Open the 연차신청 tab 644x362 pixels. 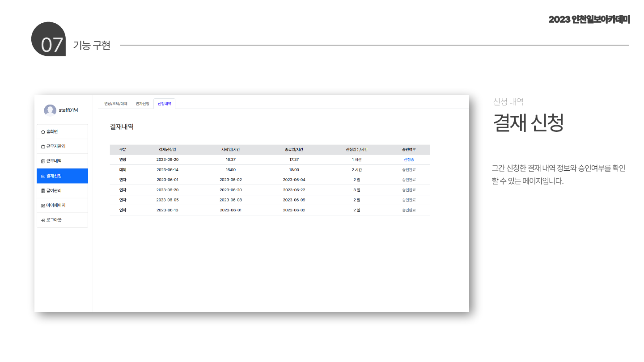[x=142, y=104]
